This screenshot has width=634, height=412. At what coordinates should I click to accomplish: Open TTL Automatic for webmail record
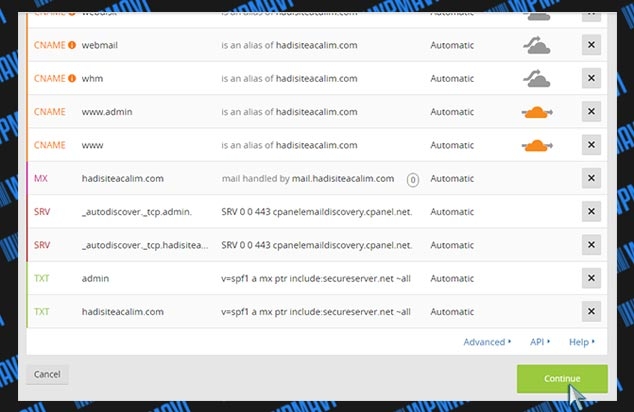coord(452,45)
